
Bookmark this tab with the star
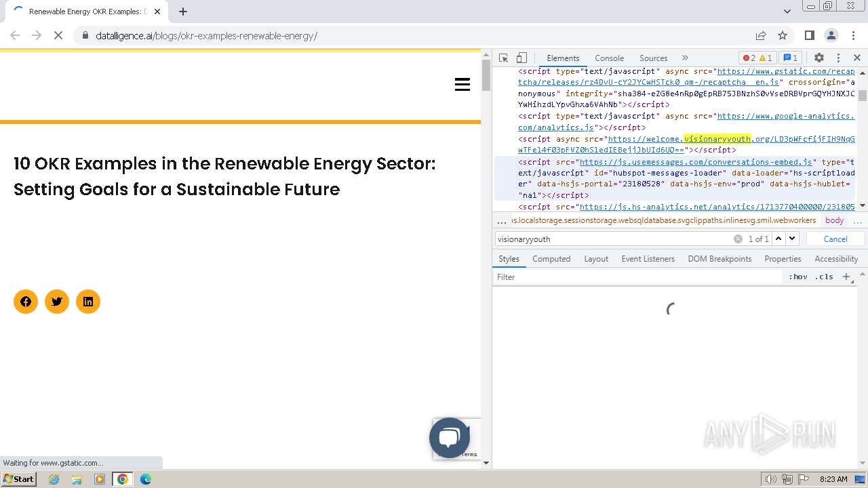pos(783,35)
